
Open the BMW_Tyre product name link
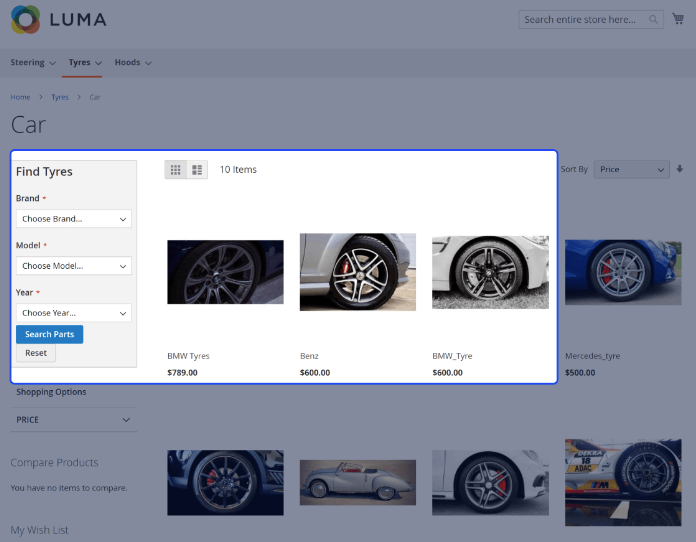point(452,356)
